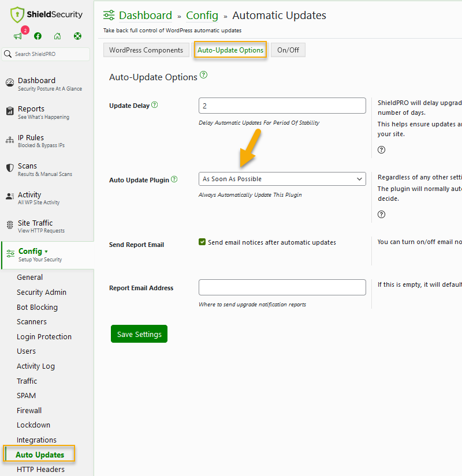The height and width of the screenshot is (476, 462).
Task: Click the sliders icon beside Dashboard breadcrumb
Action: click(x=109, y=15)
